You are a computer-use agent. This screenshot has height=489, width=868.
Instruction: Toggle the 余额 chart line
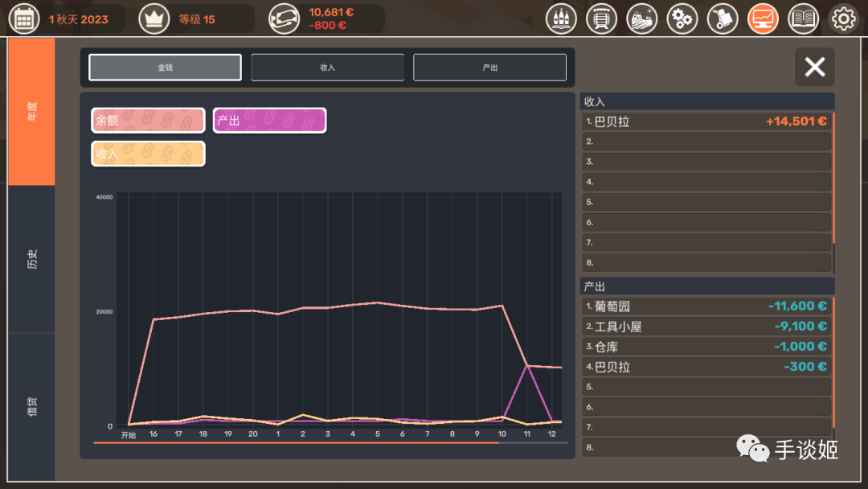(147, 120)
